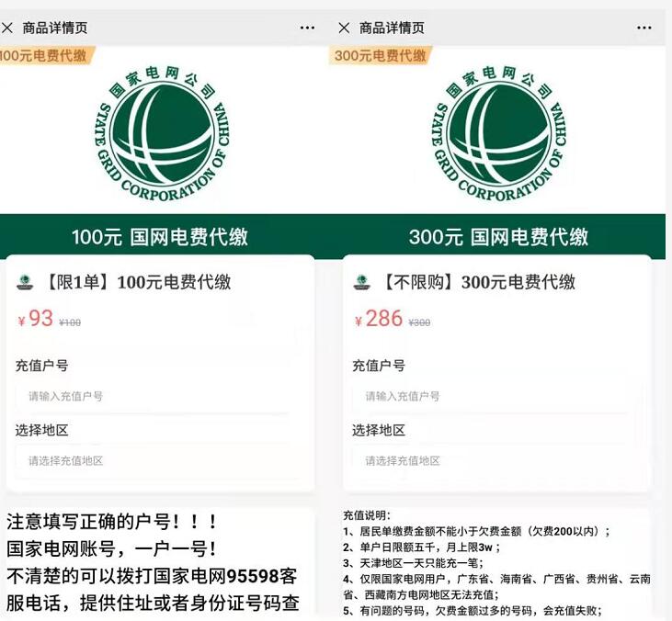Screen dimensions: 672x621
Task: Open more options on 100元 page
Action: 307,28
